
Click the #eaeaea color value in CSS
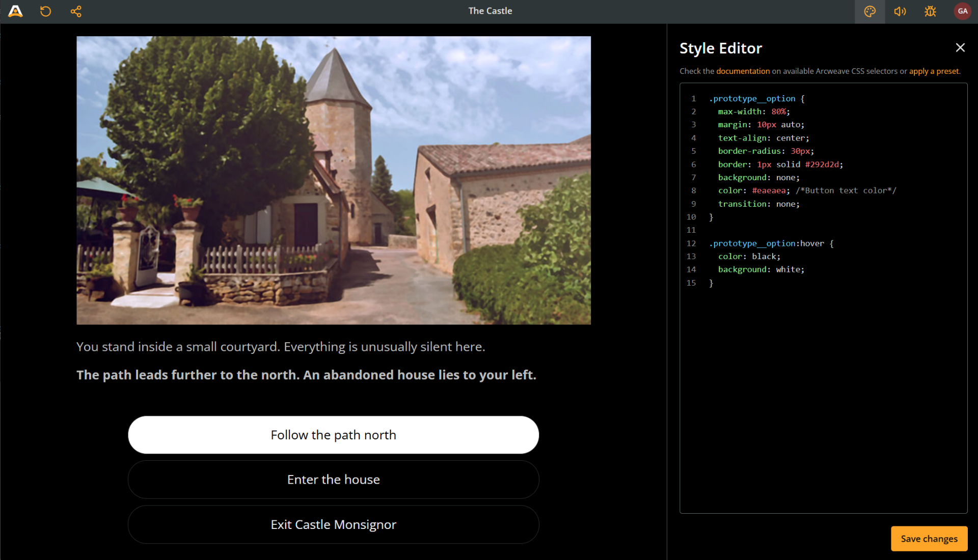(769, 190)
